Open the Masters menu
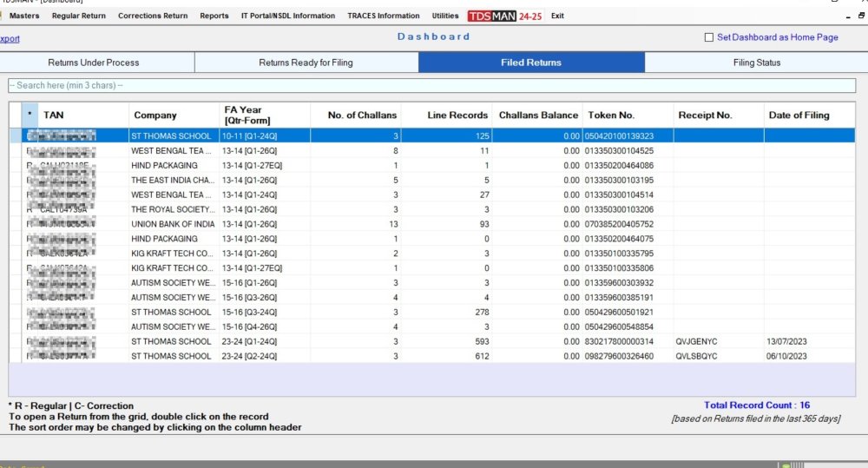Screen dimensions: 868x468 point(24,16)
